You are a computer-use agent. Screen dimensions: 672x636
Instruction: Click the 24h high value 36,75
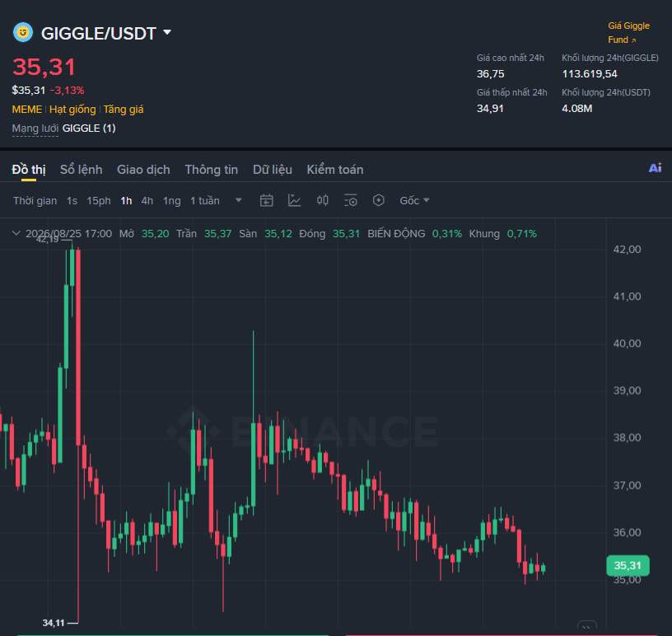(490, 74)
